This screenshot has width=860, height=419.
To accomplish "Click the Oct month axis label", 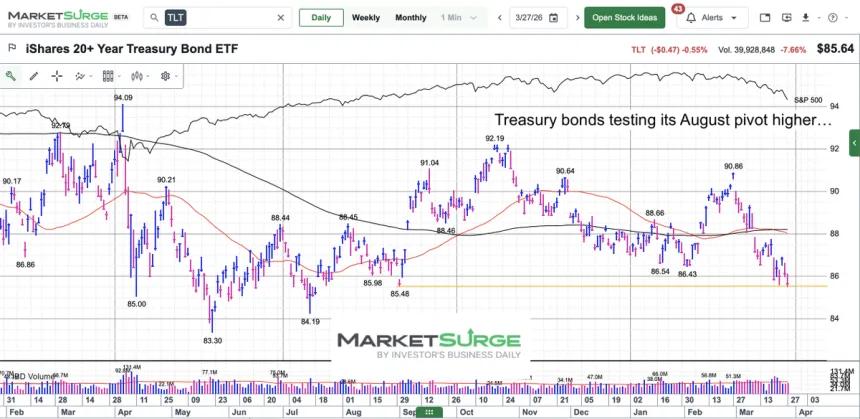I will (x=466, y=412).
